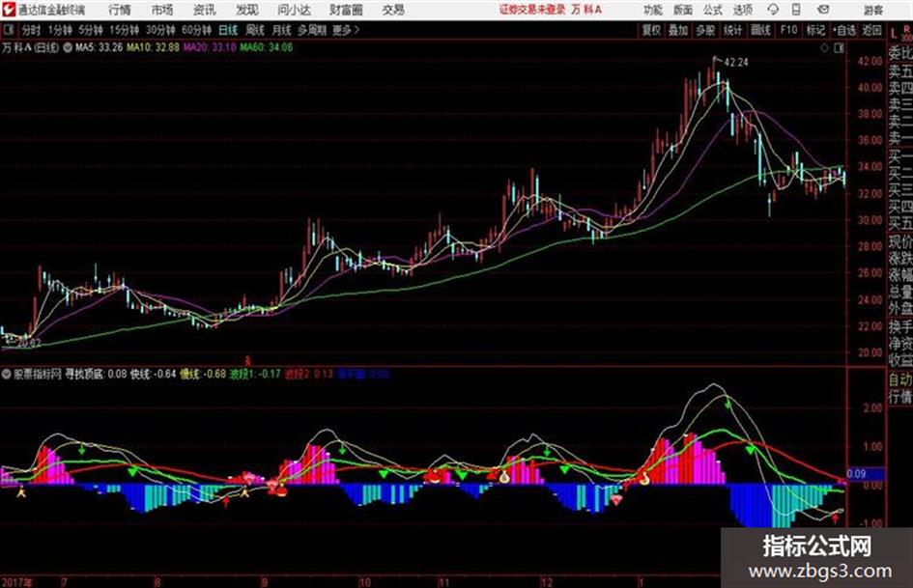
Task: Click the 现价 row in the side panel
Action: click(900, 241)
